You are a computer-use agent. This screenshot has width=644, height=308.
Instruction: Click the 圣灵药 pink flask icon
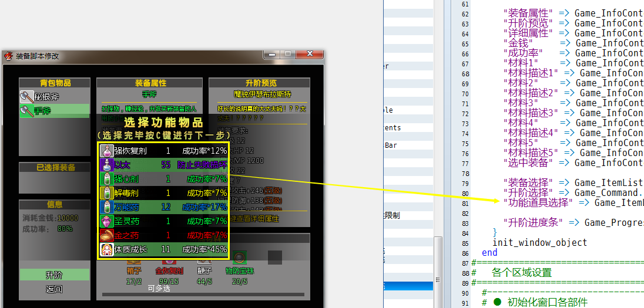tap(107, 221)
